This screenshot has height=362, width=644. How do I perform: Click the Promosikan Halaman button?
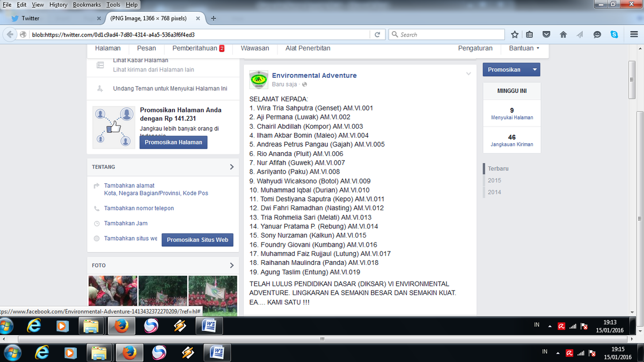pos(173,142)
